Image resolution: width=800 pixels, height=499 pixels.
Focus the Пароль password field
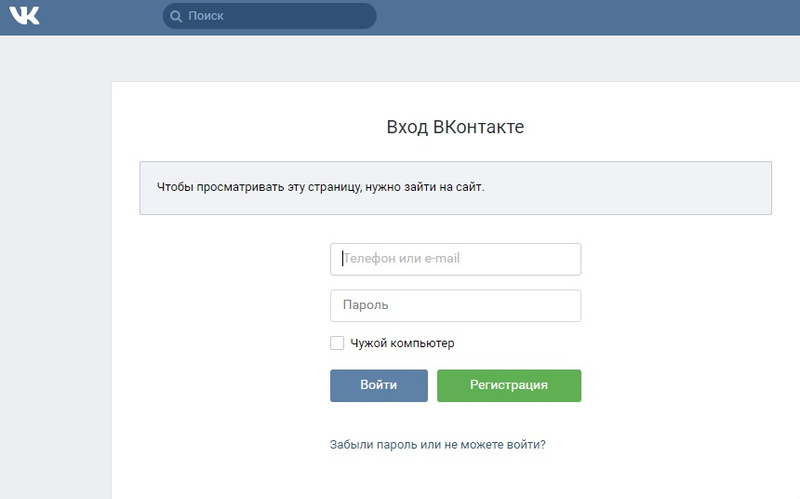pos(455,305)
